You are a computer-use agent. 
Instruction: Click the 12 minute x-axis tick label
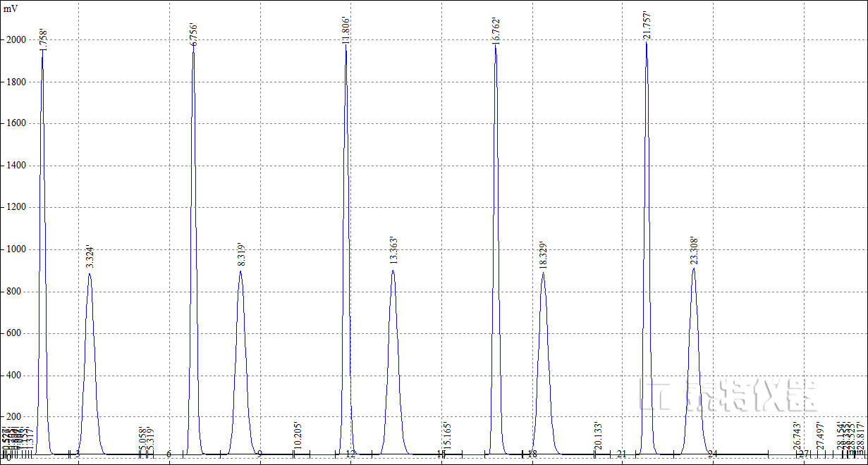click(350, 455)
